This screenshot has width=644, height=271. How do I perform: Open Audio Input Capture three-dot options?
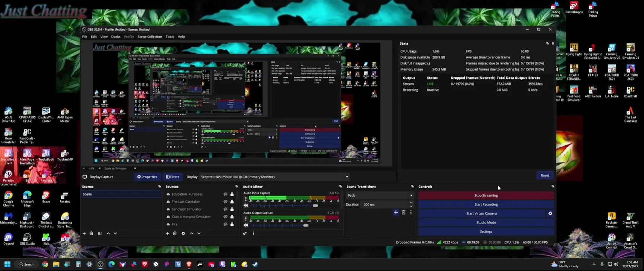pyautogui.click(x=246, y=198)
